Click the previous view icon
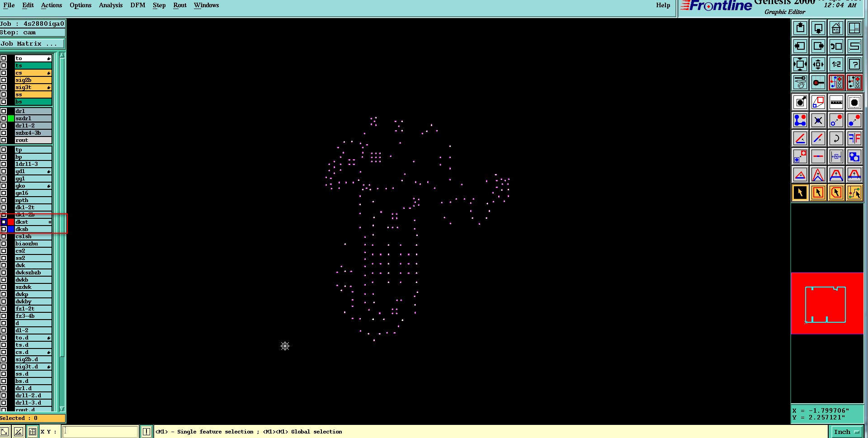Screen dimensions: 868x438 point(836,46)
